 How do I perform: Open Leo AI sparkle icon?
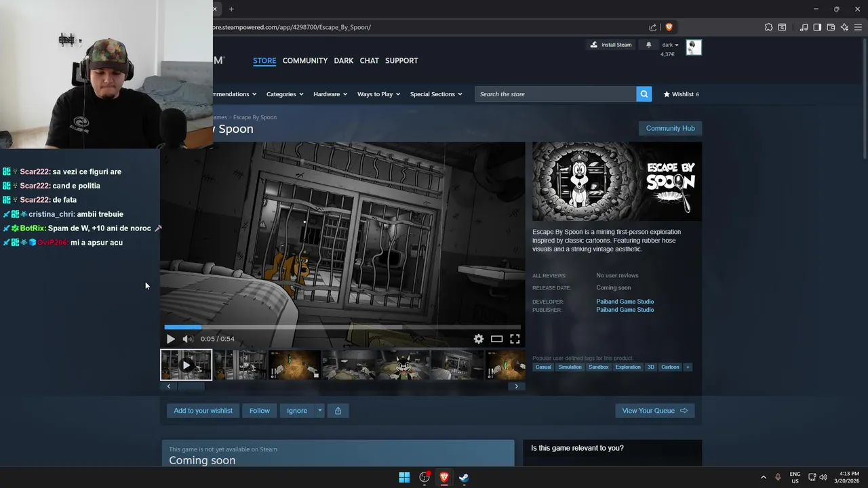(x=844, y=27)
